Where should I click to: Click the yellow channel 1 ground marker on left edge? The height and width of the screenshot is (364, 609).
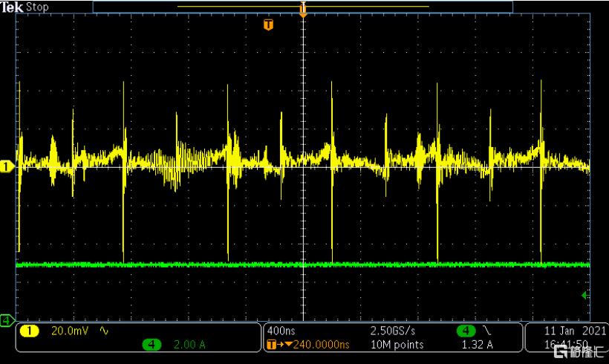7,166
